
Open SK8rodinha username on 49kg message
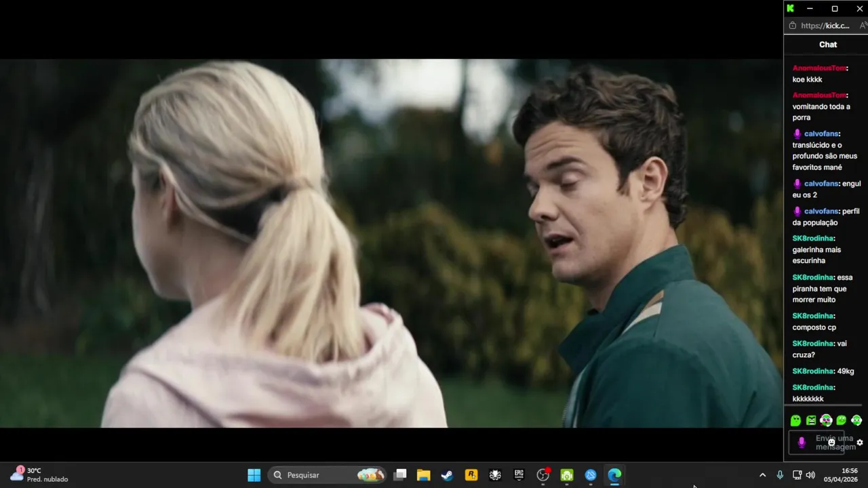point(812,371)
